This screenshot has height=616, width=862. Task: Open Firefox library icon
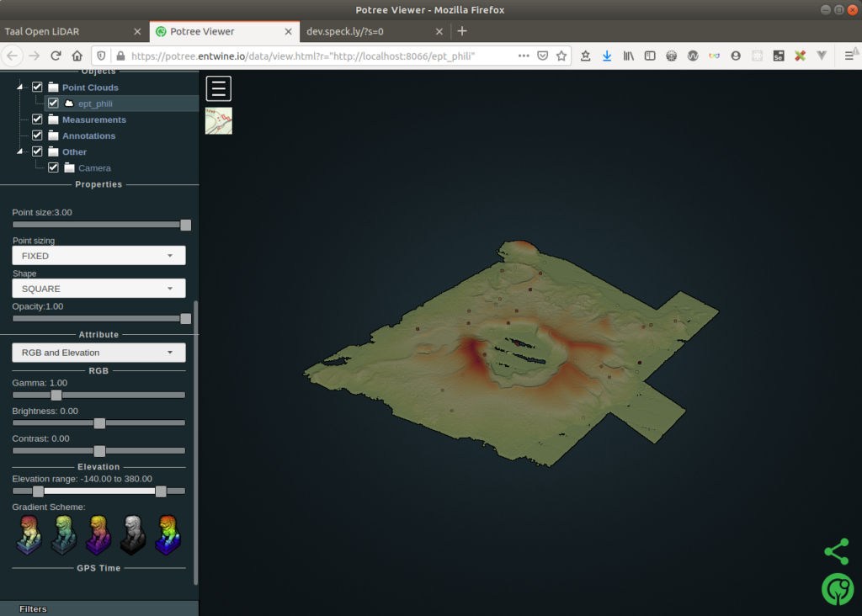click(628, 56)
